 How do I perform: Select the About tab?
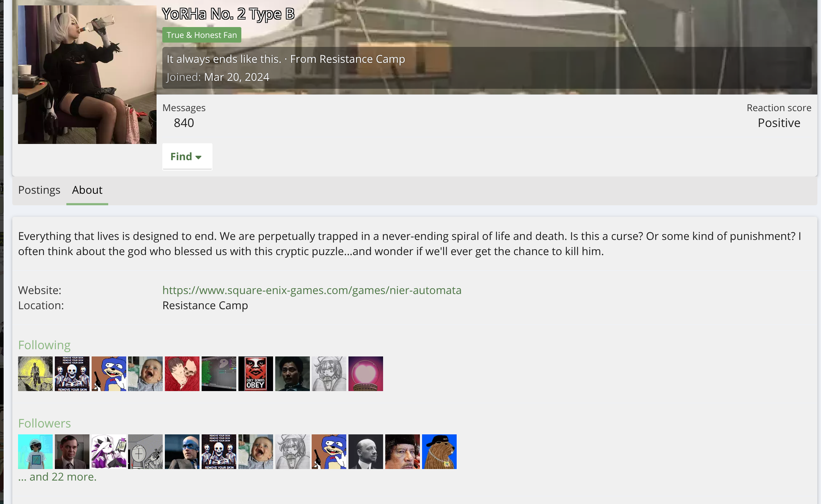tap(87, 190)
